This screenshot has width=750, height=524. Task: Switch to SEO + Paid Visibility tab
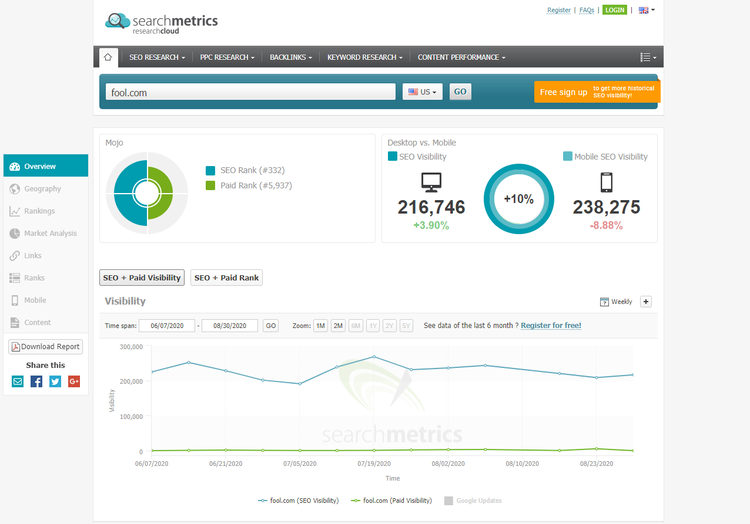click(x=142, y=278)
